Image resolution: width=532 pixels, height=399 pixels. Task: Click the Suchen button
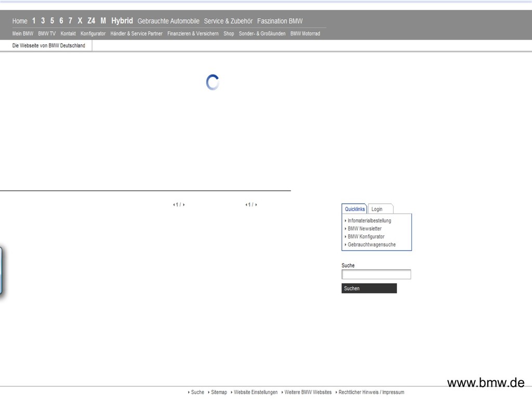pos(369,288)
